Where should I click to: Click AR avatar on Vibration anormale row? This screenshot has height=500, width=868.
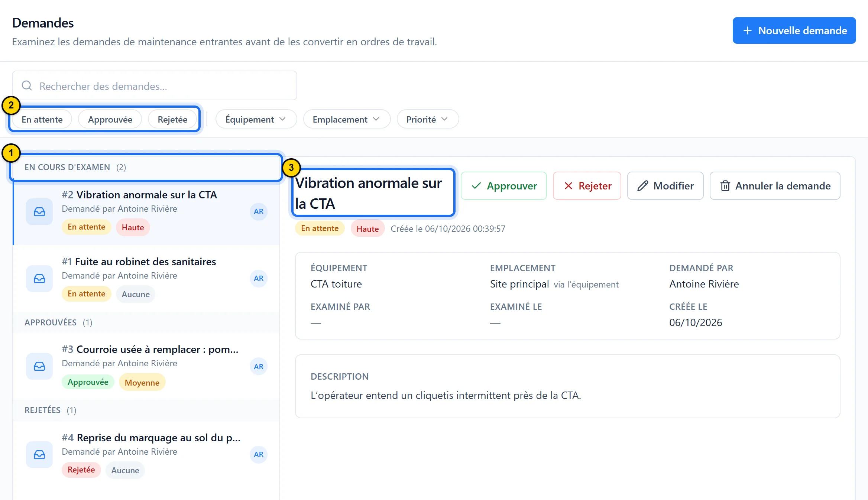point(259,212)
